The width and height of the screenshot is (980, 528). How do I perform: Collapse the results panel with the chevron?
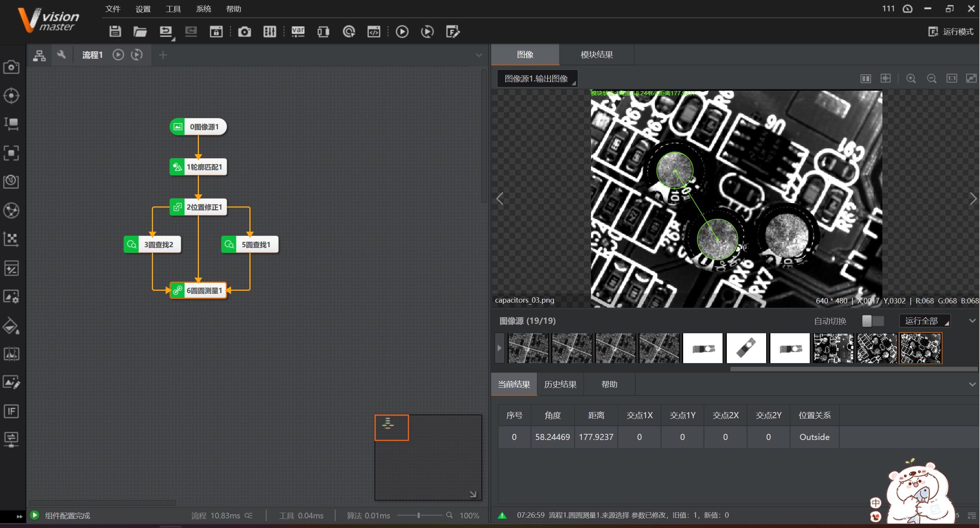tap(972, 384)
